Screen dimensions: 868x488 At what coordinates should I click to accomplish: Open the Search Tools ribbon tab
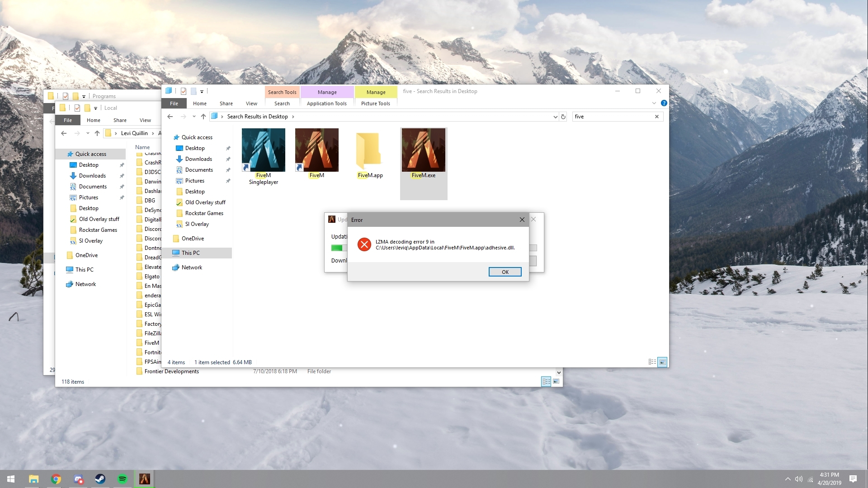(x=282, y=92)
